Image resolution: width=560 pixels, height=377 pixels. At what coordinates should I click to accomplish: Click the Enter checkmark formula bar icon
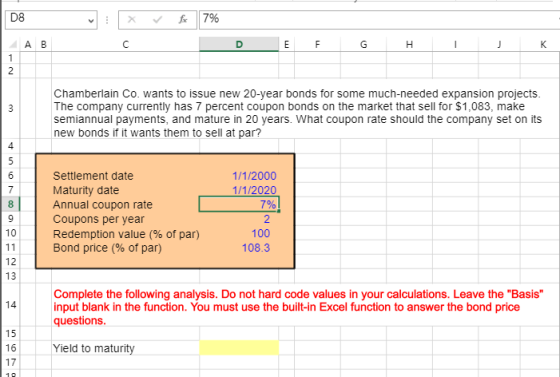click(157, 19)
